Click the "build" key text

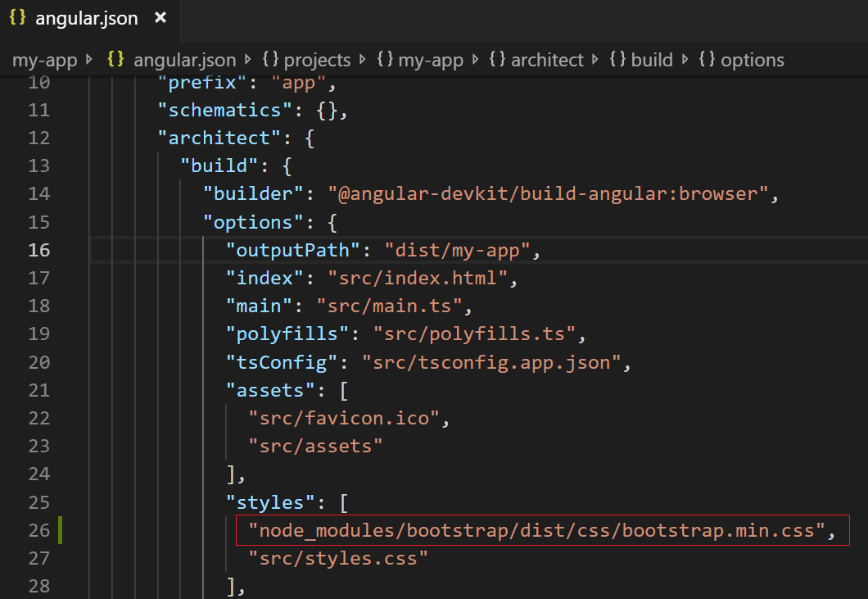(219, 166)
